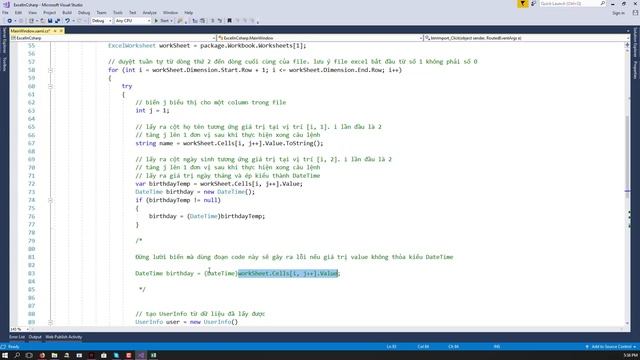The height and width of the screenshot is (360, 640).
Task: Switch to Excel on the taskbar
Action: click(153, 356)
